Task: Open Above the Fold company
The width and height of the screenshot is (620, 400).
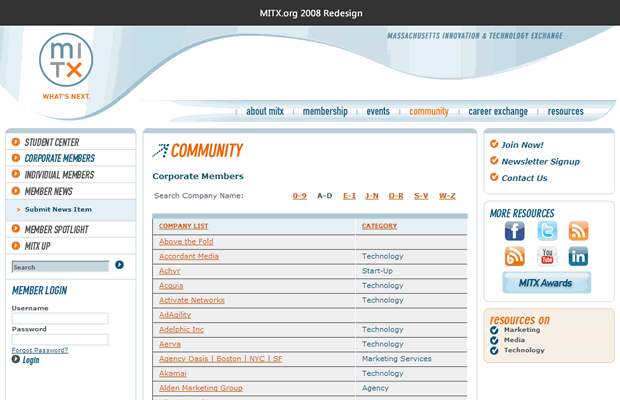Action: point(186,242)
